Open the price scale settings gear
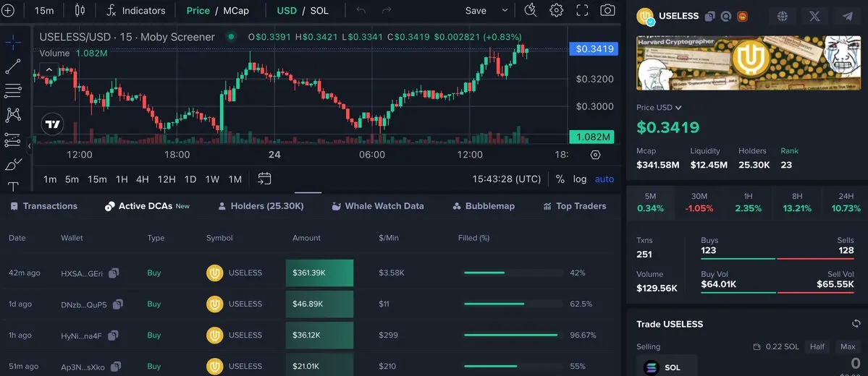 click(595, 155)
